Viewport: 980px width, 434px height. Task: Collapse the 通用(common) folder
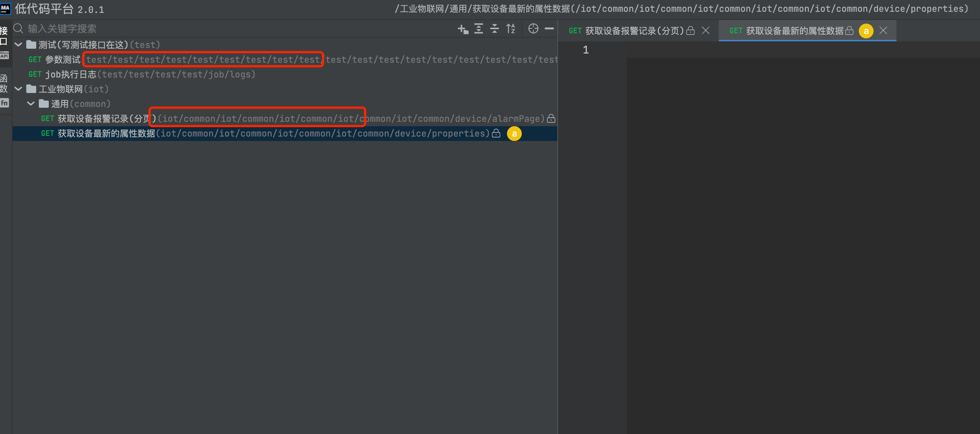tap(30, 103)
